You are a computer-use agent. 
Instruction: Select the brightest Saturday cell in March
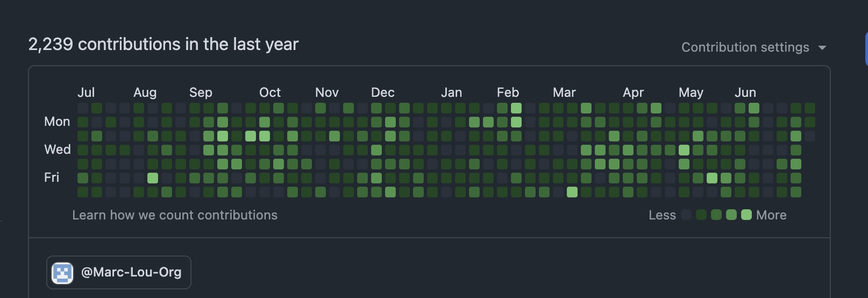(x=572, y=192)
